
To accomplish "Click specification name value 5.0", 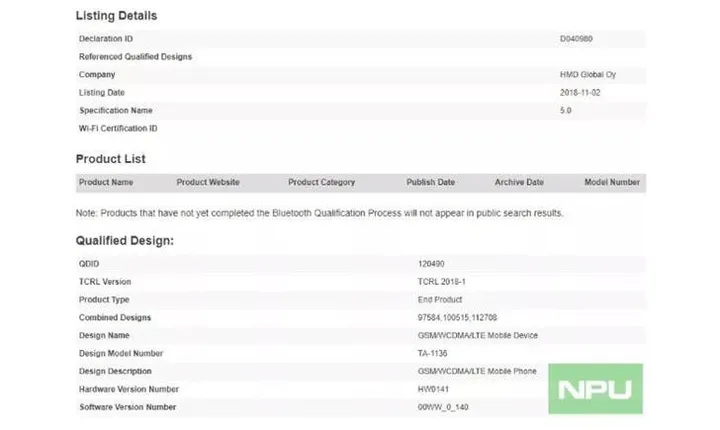I will pos(566,111).
